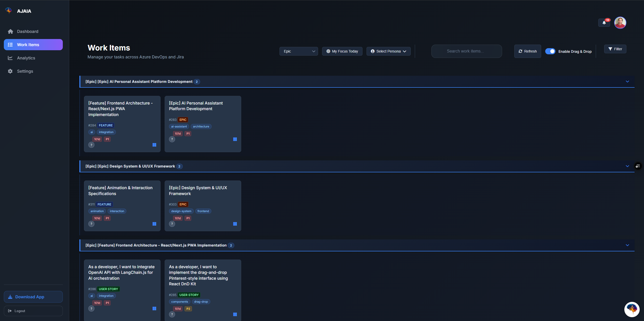Click the Download App button
Viewport: 644px width, 321px height.
click(33, 297)
